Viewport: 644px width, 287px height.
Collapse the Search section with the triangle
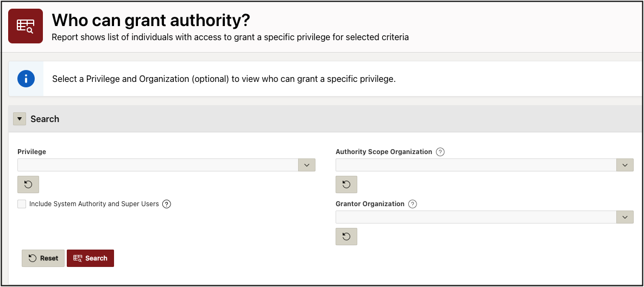coord(20,119)
